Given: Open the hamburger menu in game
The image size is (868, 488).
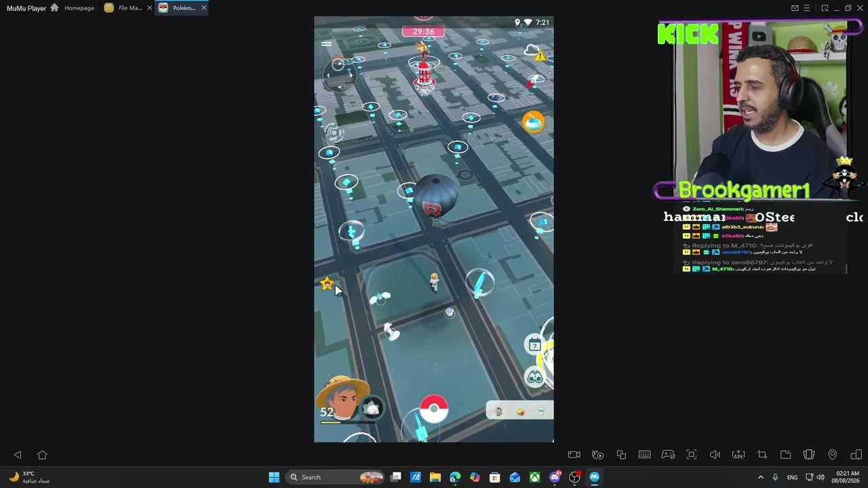Looking at the screenshot, I should (326, 44).
